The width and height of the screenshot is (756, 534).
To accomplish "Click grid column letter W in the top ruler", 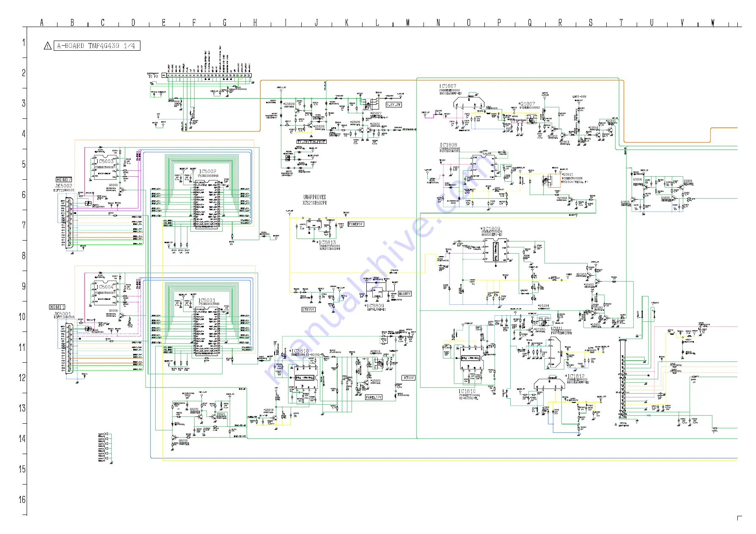I will point(712,22).
